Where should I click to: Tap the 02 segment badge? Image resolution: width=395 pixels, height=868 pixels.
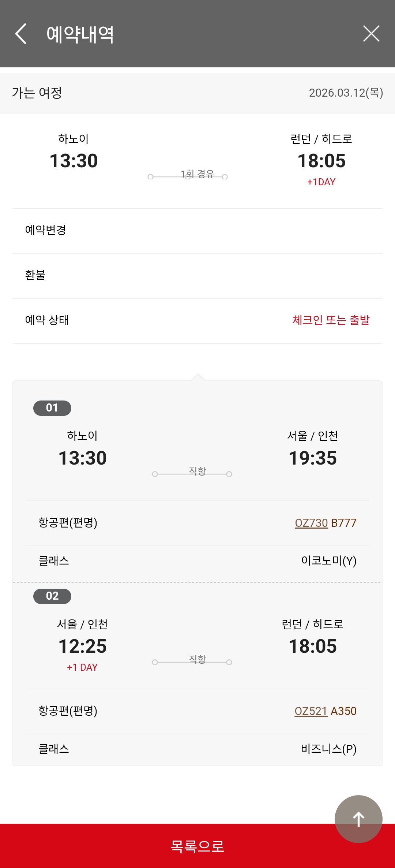[x=52, y=596]
